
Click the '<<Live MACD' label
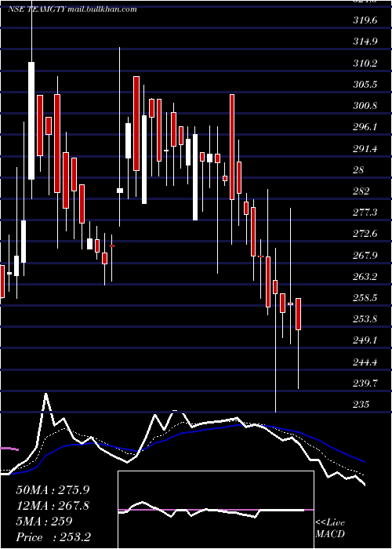[x=330, y=529]
